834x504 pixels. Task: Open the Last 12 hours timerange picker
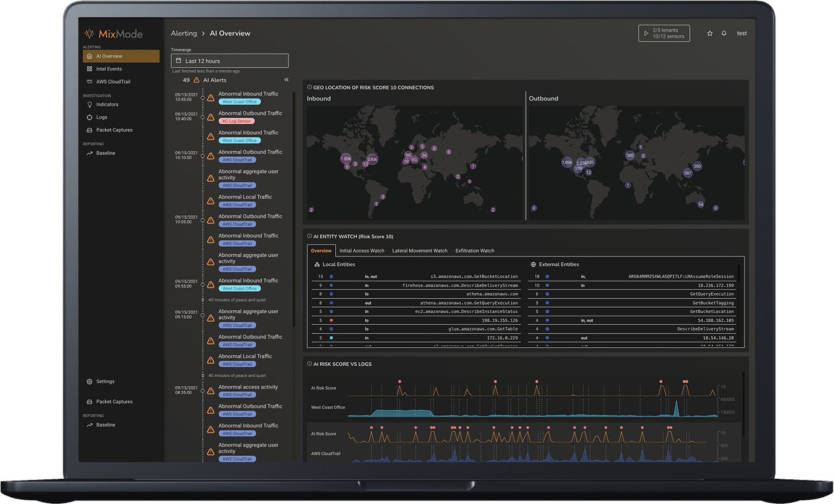(x=230, y=61)
